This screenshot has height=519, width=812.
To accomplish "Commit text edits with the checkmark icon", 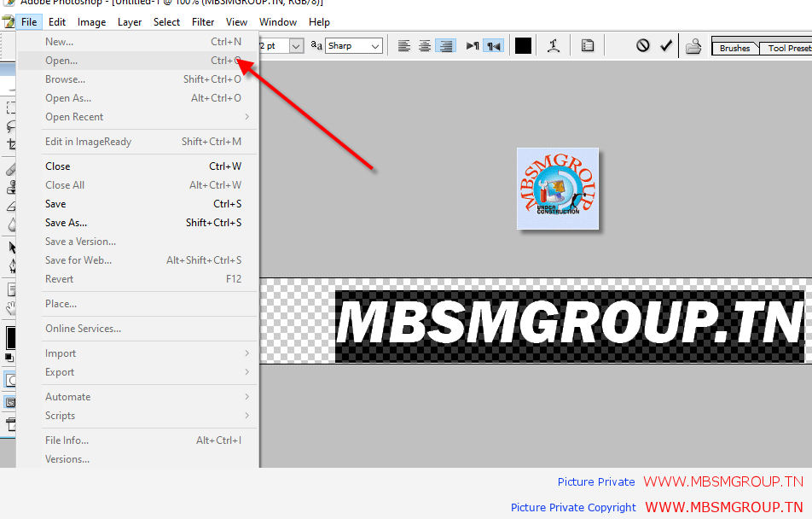I will pyautogui.click(x=666, y=45).
